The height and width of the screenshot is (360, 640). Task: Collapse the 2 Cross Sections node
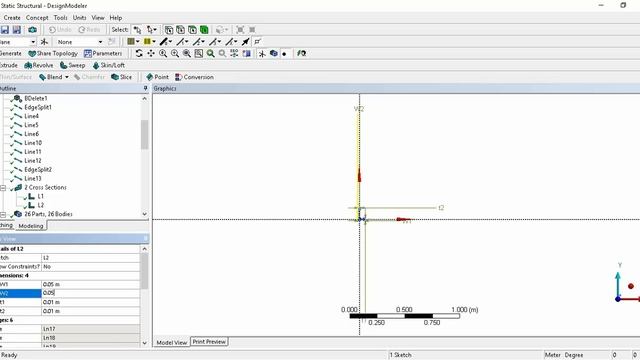[3, 188]
